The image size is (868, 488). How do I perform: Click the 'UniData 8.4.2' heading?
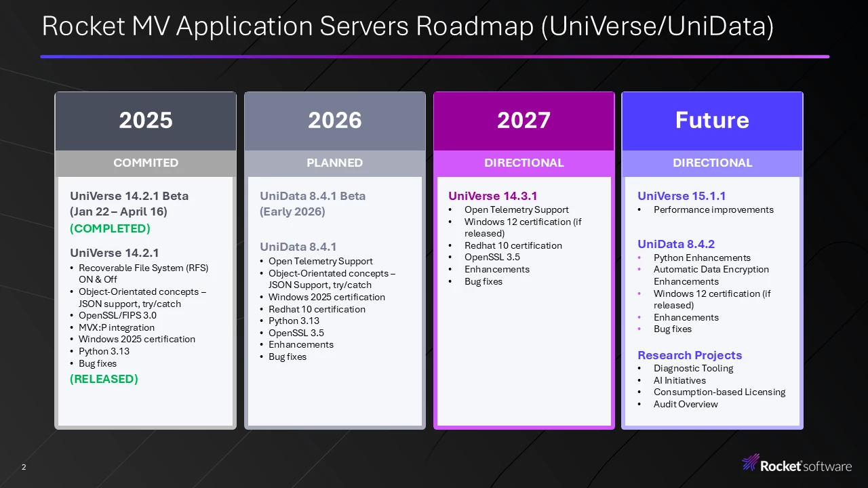676,244
